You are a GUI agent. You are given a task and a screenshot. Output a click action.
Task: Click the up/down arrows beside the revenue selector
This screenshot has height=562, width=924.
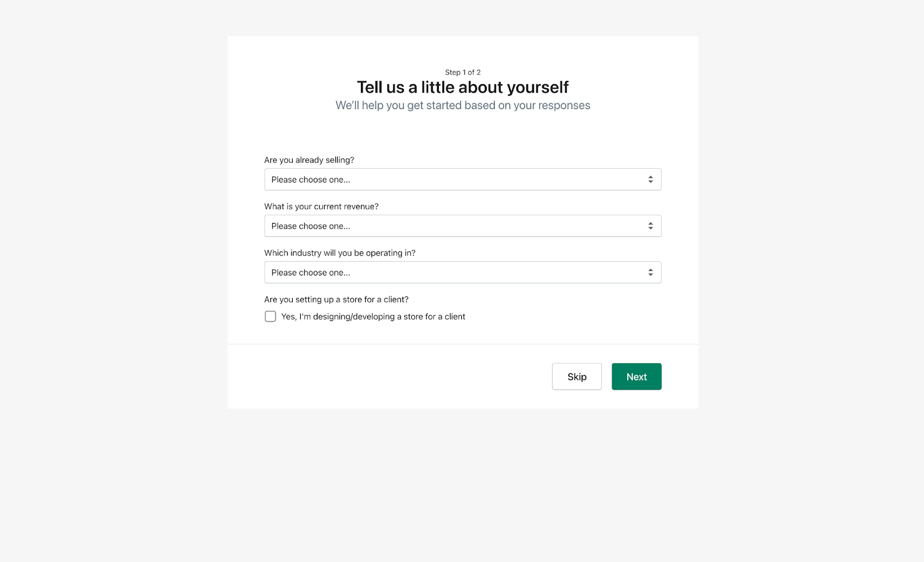click(x=650, y=225)
